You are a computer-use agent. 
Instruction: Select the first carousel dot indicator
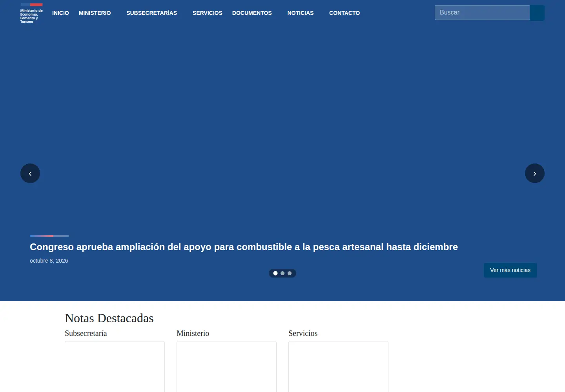(275, 273)
